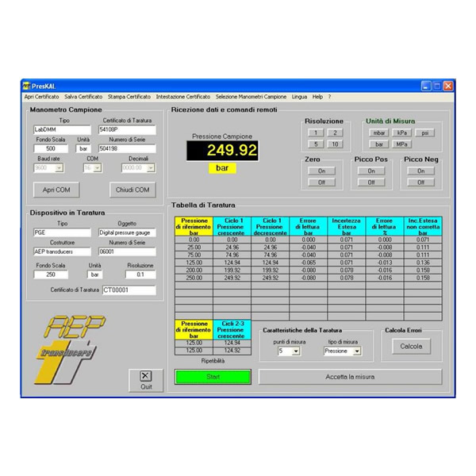Click the Quit X icon button
476x476 pixels.
coord(146,376)
